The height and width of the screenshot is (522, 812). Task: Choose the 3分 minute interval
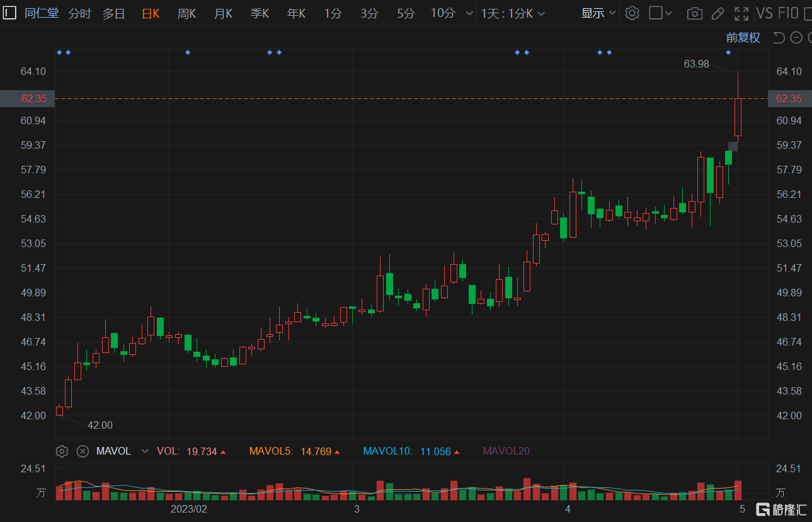pyautogui.click(x=369, y=13)
